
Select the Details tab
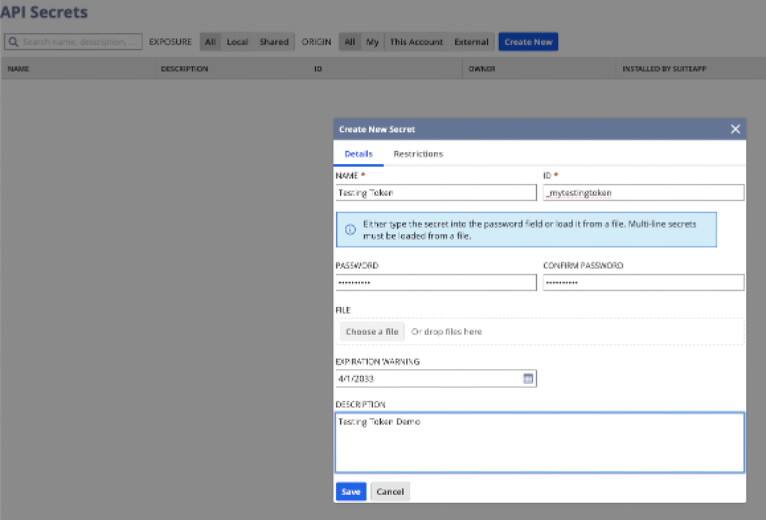pyautogui.click(x=358, y=154)
